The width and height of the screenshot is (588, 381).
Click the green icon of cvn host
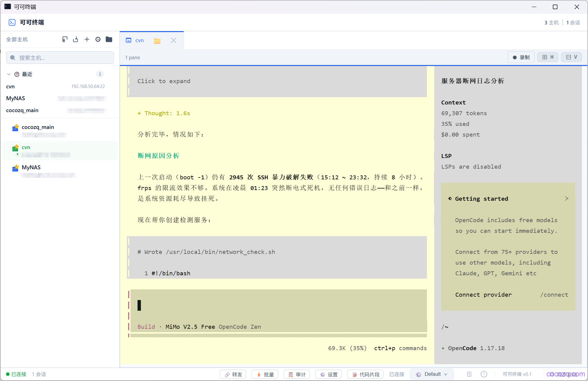coord(15,148)
